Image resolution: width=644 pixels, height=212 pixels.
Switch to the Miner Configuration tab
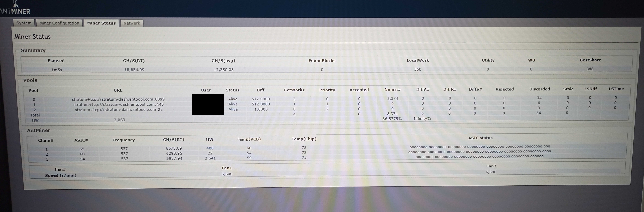point(59,23)
